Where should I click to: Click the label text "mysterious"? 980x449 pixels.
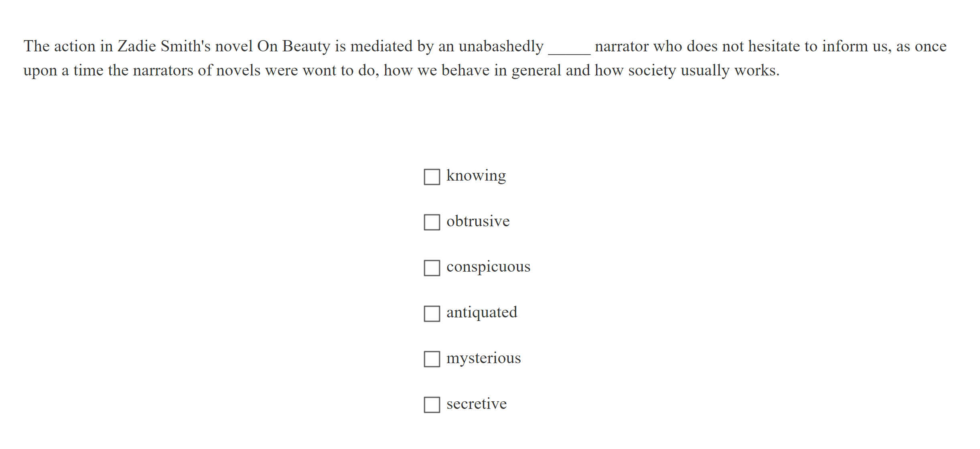484,358
